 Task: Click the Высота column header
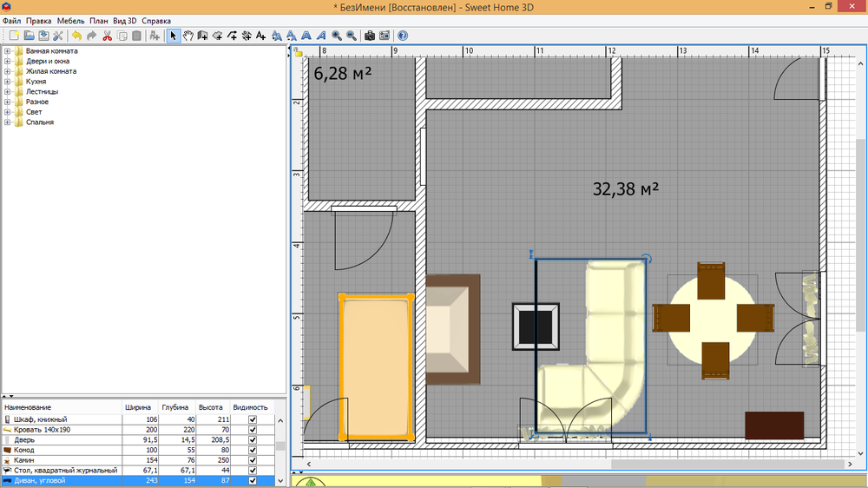pyautogui.click(x=210, y=407)
